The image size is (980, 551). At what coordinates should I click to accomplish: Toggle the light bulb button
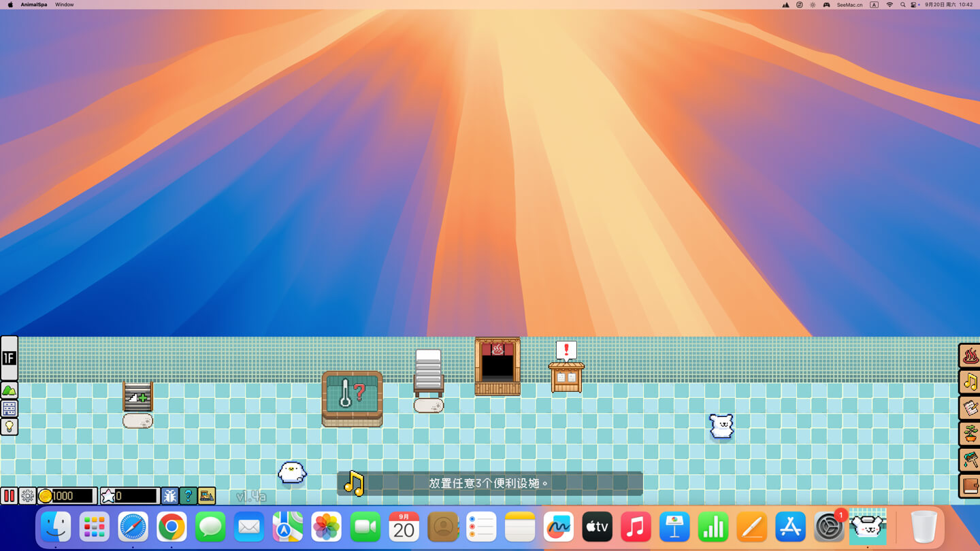coord(10,427)
